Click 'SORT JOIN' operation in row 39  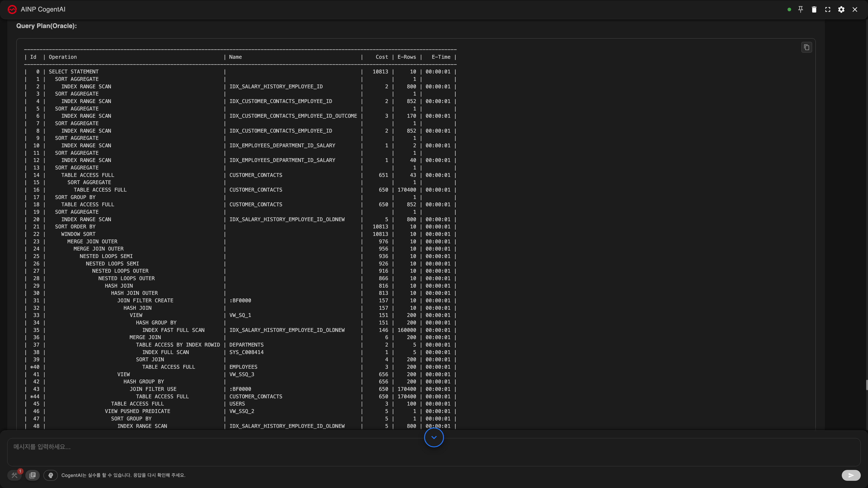pyautogui.click(x=150, y=360)
